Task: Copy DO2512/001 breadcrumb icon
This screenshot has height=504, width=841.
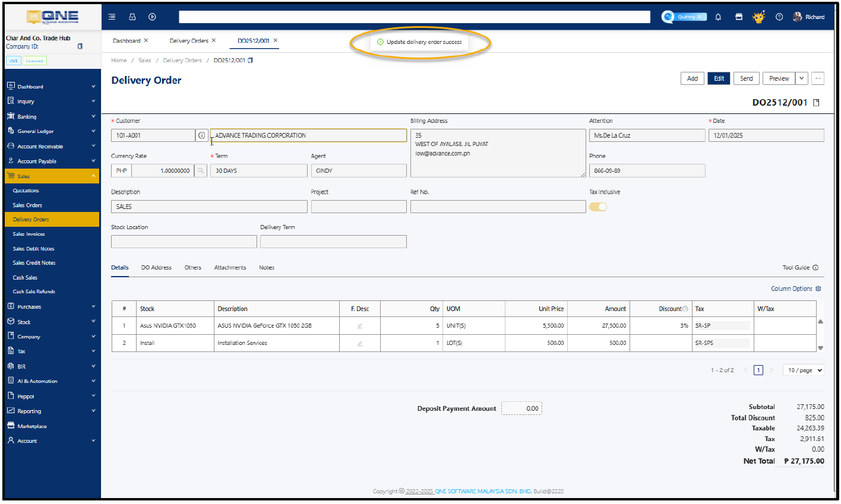Action: (251, 61)
